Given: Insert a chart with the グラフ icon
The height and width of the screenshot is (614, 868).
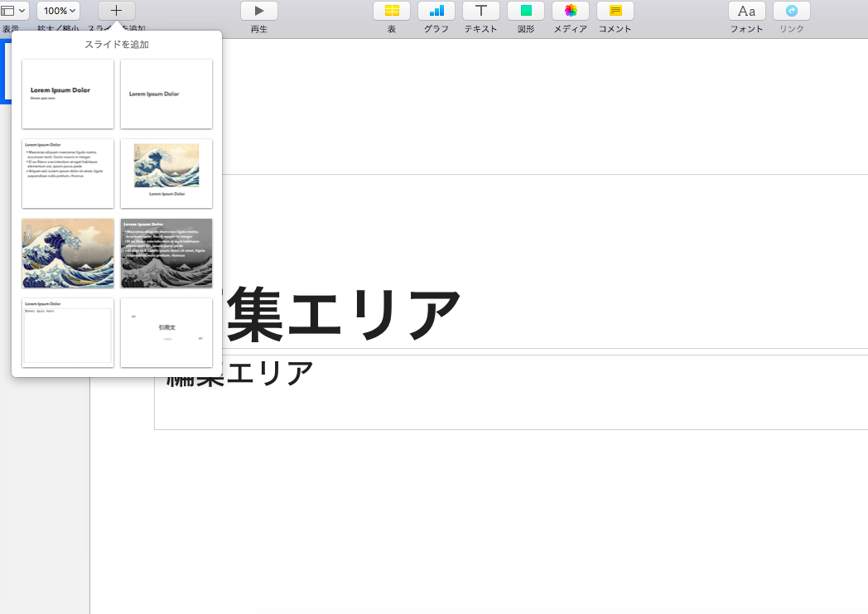Looking at the screenshot, I should pyautogui.click(x=436, y=11).
